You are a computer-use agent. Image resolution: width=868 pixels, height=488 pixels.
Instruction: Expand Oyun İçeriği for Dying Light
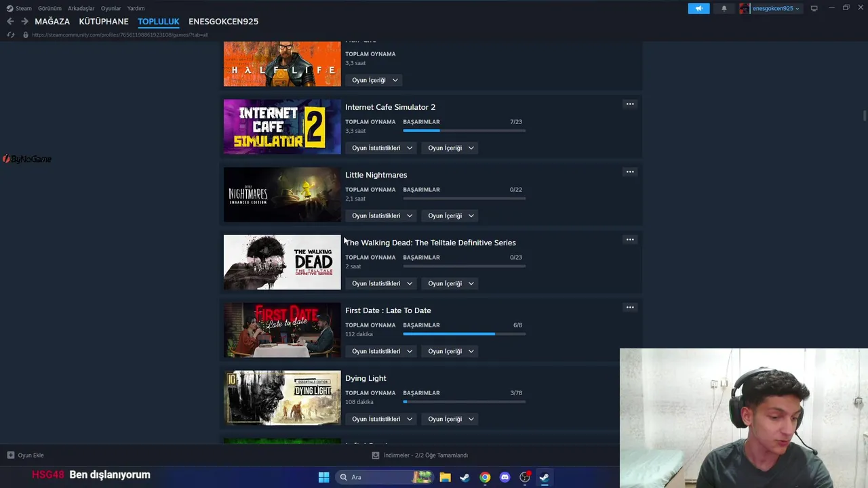coord(451,419)
